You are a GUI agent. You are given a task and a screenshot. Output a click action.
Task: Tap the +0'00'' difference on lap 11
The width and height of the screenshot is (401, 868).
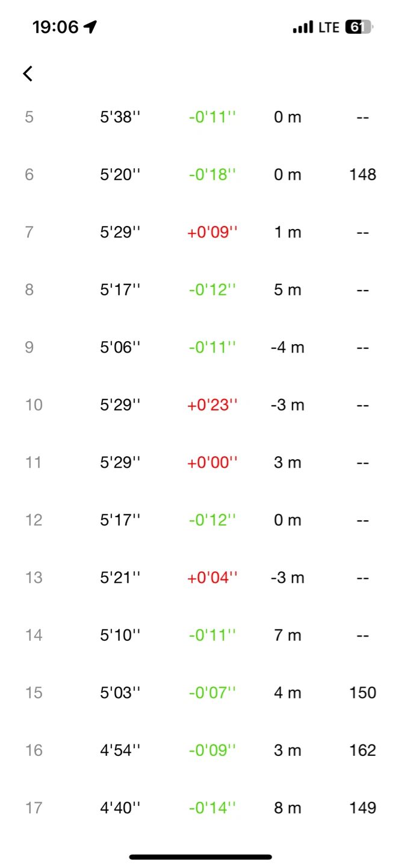213,462
